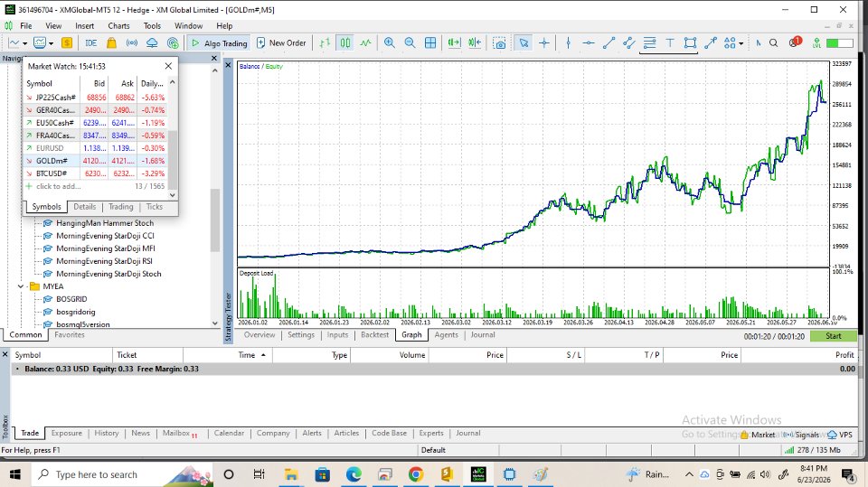868x487 pixels.
Task: Open the Inputs tab in tester
Action: 337,335
